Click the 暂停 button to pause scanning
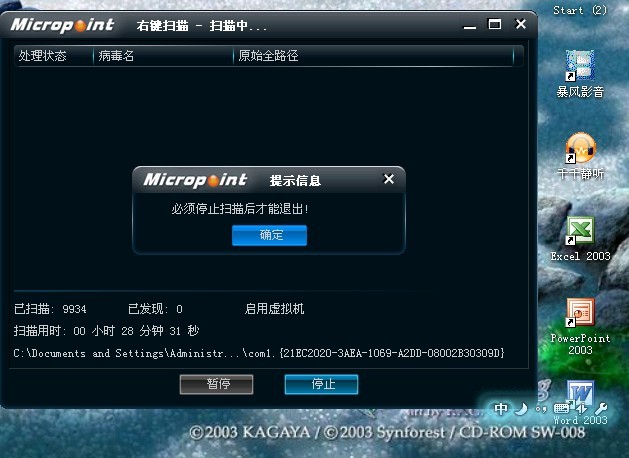Screen dimensions: 629x458 [x=217, y=384]
